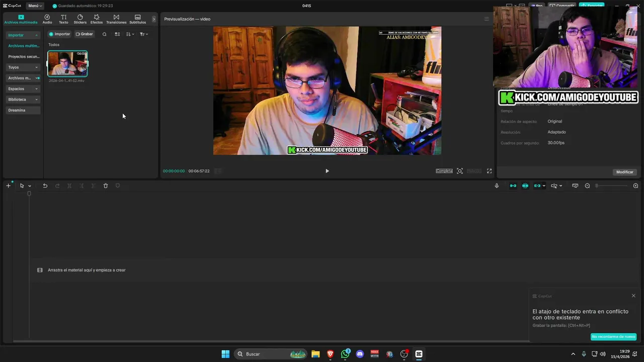Image resolution: width=644 pixels, height=362 pixels.
Task: Expand the Tuyos sidebar section
Action: pyautogui.click(x=23, y=67)
